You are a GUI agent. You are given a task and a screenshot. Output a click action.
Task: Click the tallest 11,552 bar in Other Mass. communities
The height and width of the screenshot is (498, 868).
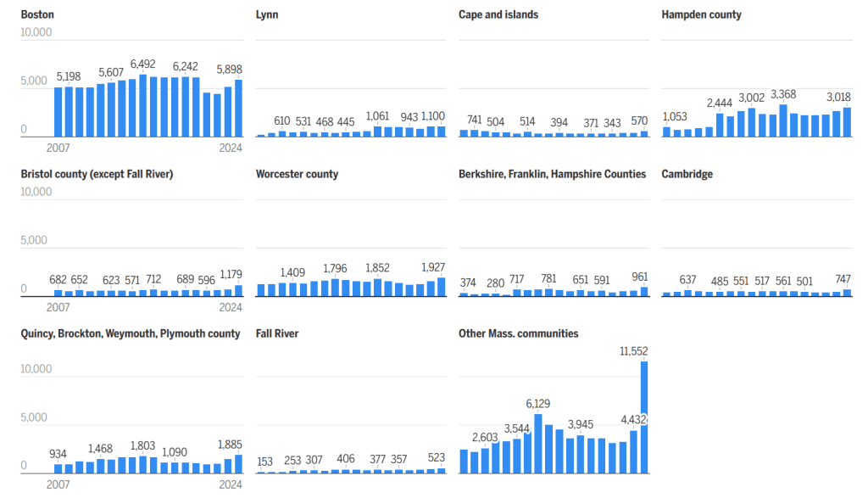[x=644, y=416]
